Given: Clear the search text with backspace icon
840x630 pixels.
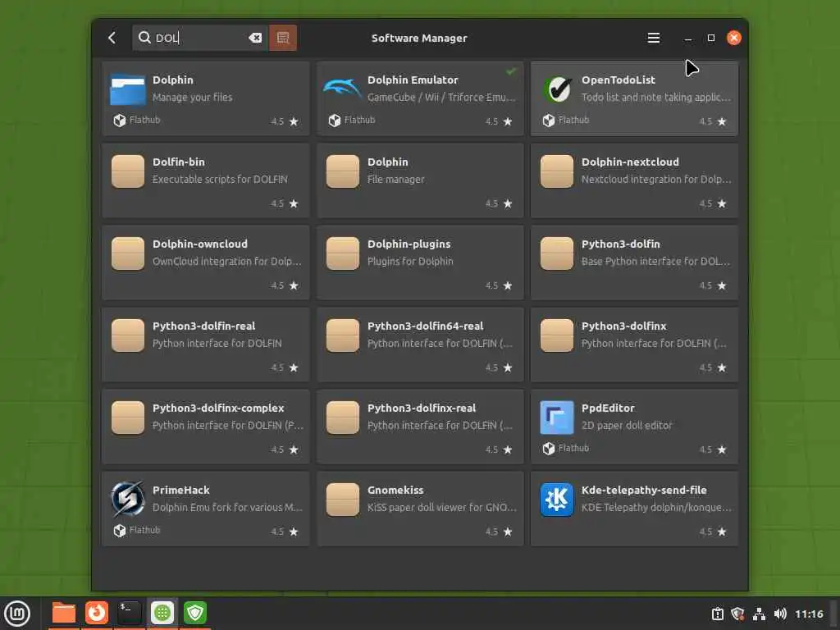Looking at the screenshot, I should pos(256,38).
